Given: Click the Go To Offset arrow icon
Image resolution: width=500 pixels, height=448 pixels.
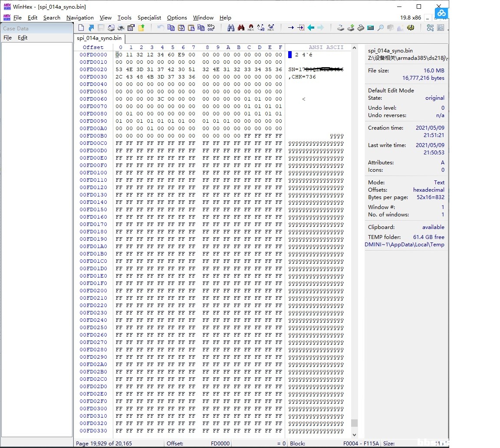Looking at the screenshot, I should point(291,28).
